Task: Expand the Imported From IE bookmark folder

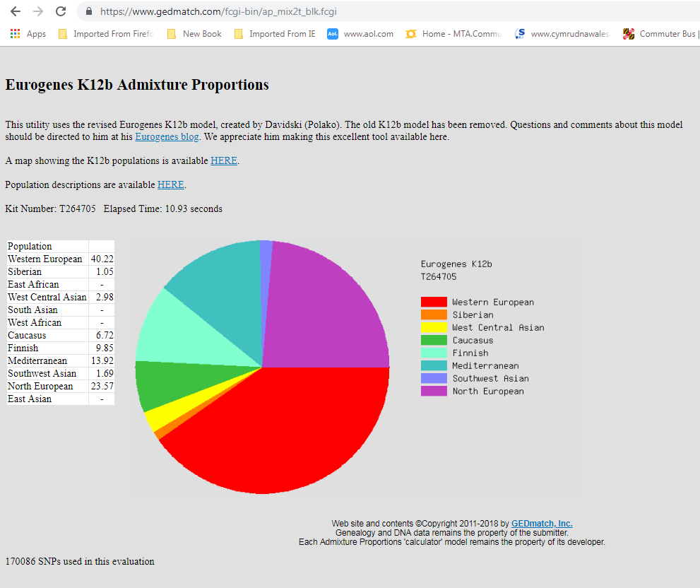Action: pyautogui.click(x=275, y=33)
